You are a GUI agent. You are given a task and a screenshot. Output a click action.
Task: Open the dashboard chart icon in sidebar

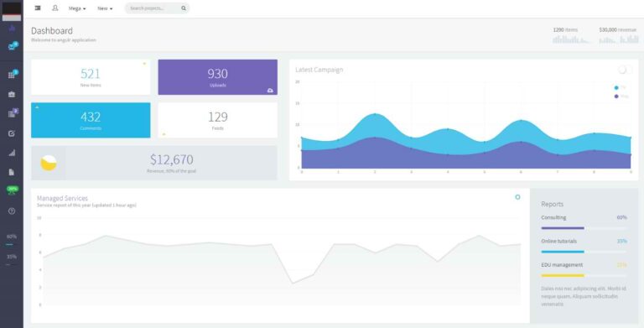pyautogui.click(x=12, y=29)
